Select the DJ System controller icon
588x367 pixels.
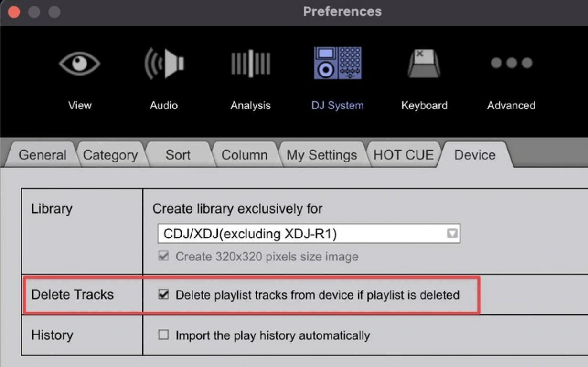[x=338, y=63]
